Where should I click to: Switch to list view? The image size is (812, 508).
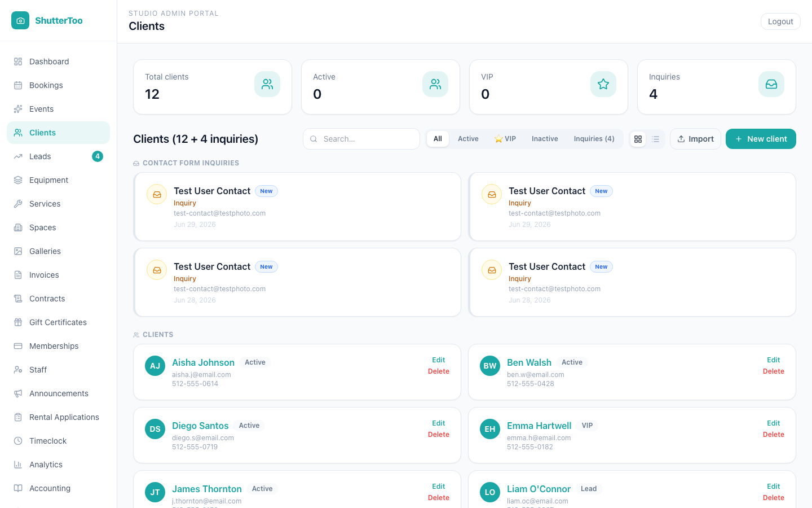pyautogui.click(x=656, y=139)
